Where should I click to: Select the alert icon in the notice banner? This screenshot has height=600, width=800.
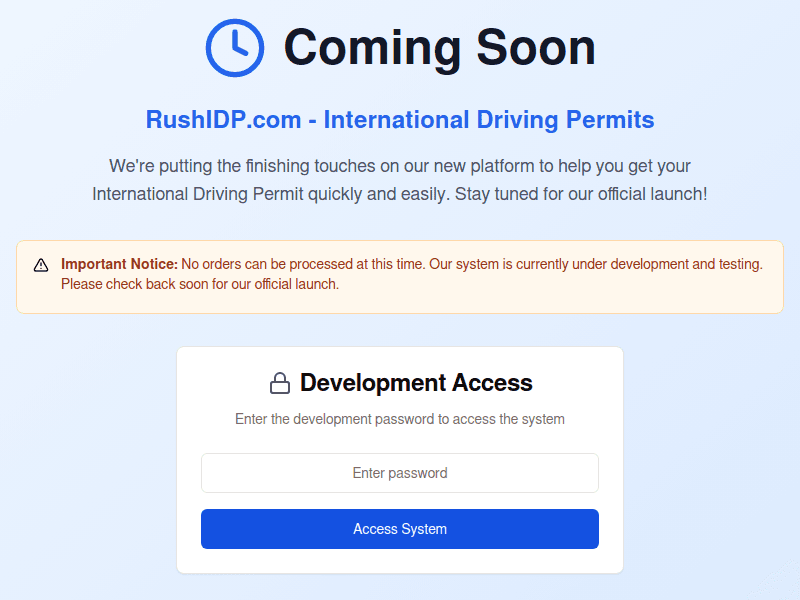click(x=41, y=264)
